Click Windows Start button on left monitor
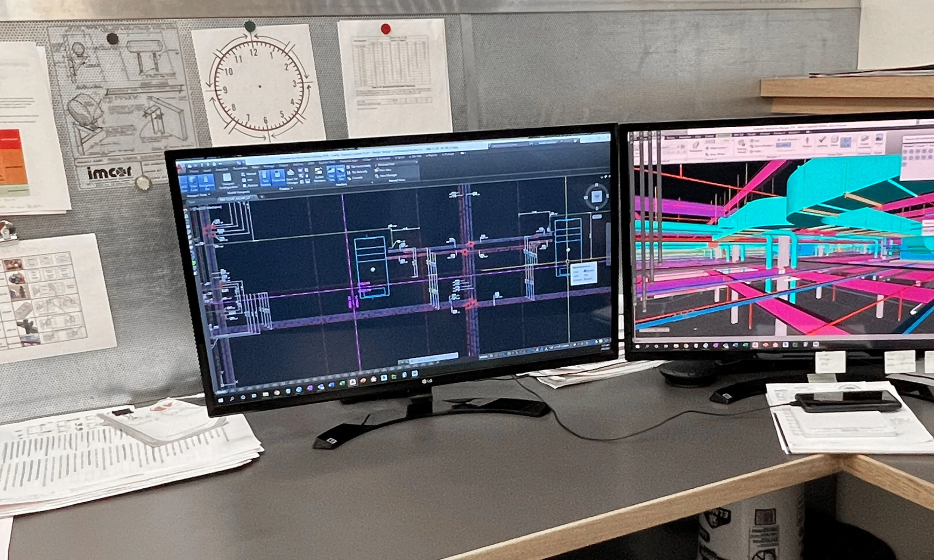 [221, 400]
